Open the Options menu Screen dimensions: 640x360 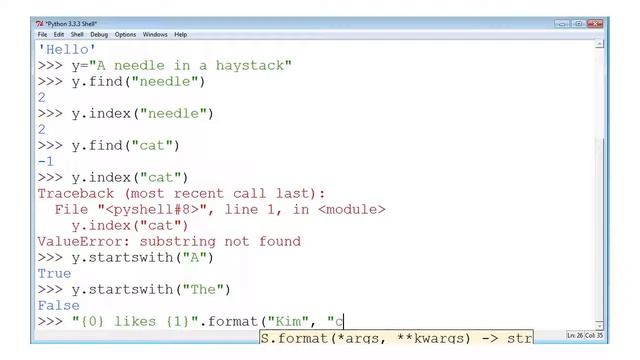(x=125, y=35)
